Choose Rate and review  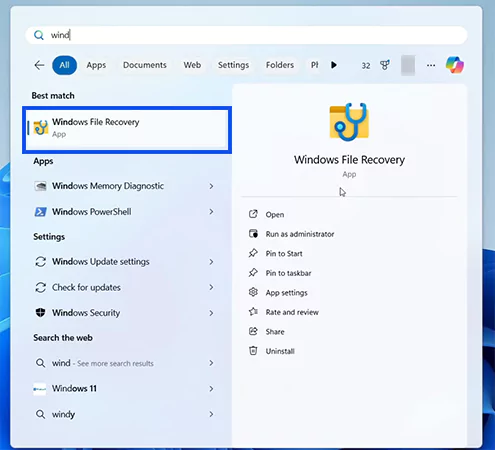point(292,312)
